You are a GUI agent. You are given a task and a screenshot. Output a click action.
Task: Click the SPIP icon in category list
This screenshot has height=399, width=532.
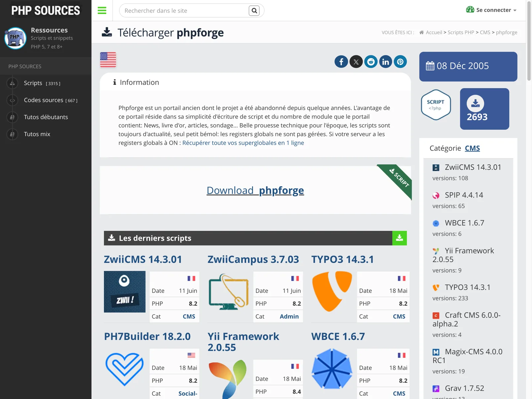(436, 196)
